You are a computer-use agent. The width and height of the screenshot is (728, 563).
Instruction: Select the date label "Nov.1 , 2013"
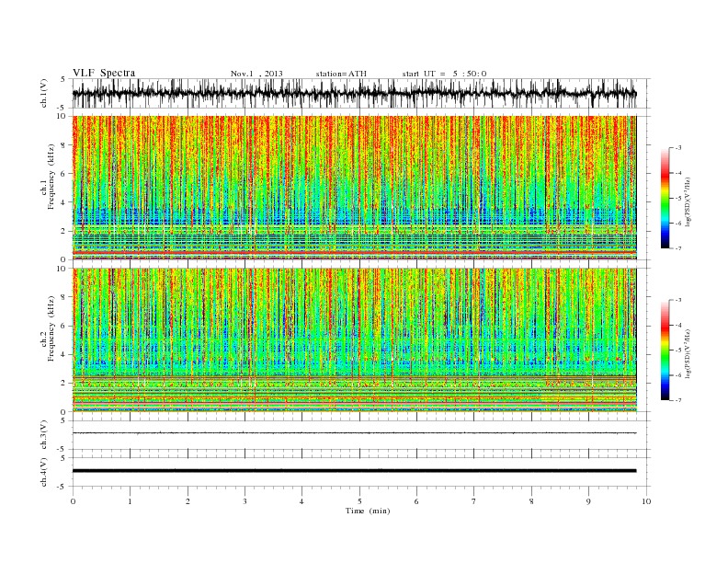point(256,74)
